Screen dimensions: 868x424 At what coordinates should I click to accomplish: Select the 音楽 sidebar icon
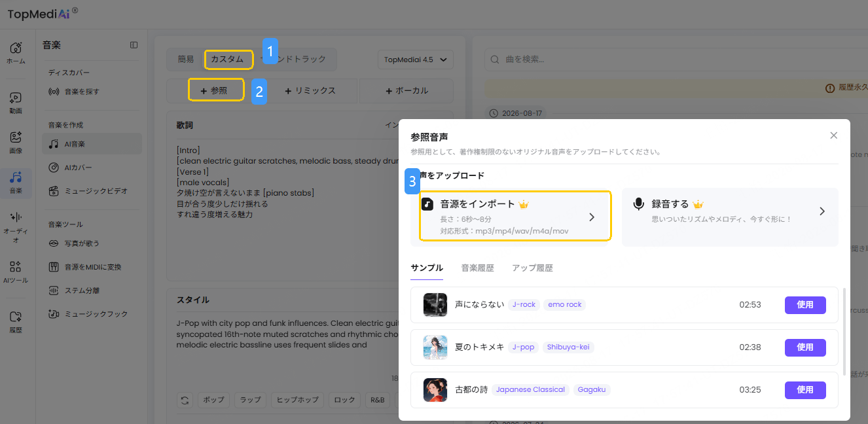pyautogui.click(x=16, y=183)
